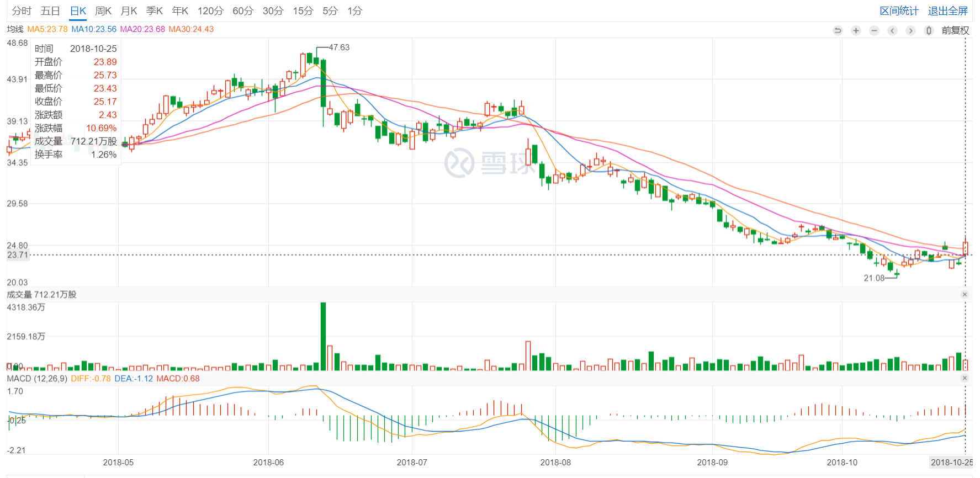Select the 15分 interval tab
The height and width of the screenshot is (478, 980).
click(303, 11)
